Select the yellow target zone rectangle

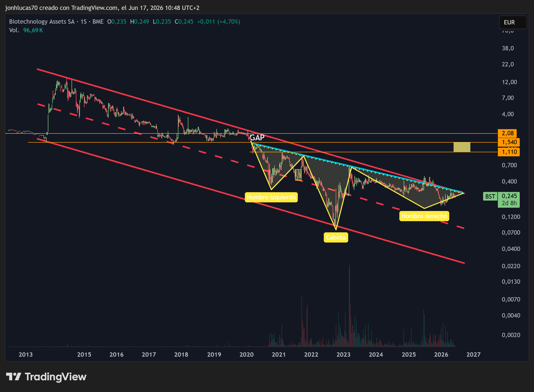tap(462, 147)
